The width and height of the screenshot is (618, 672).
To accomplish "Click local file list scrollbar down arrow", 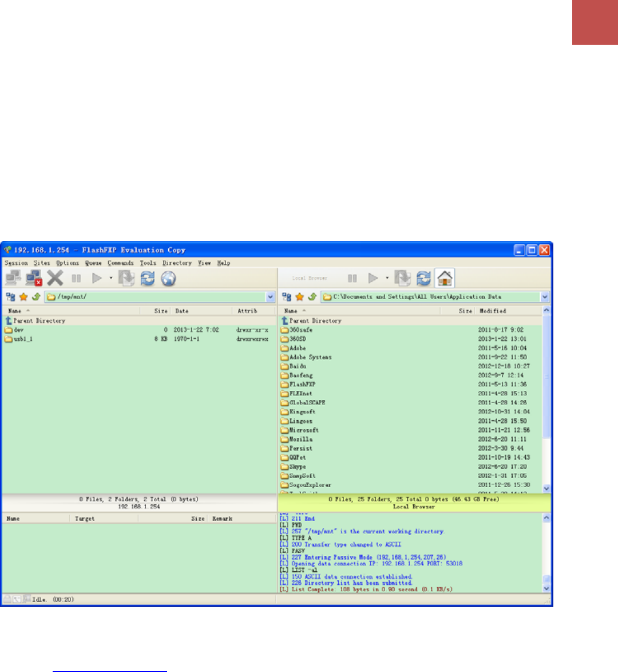I will [546, 488].
